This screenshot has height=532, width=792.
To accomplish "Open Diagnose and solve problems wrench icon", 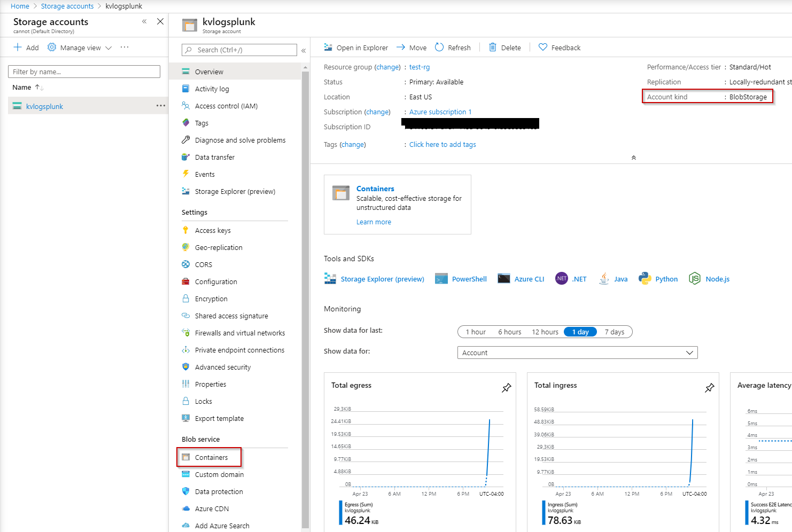I will pyautogui.click(x=185, y=140).
